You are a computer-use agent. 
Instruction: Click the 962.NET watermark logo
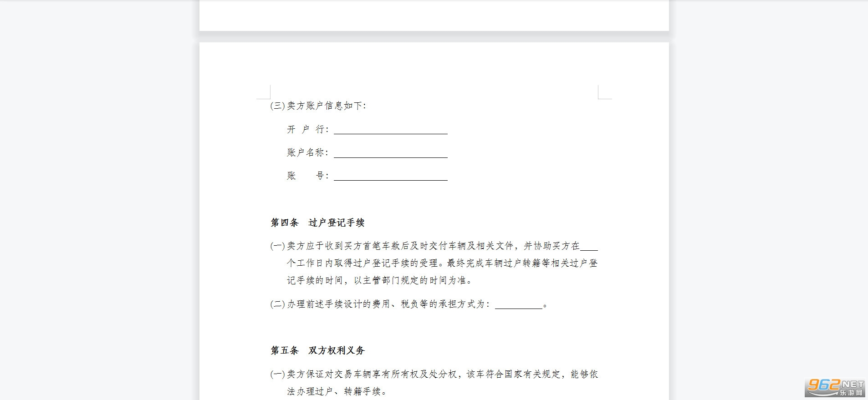[x=835, y=388]
